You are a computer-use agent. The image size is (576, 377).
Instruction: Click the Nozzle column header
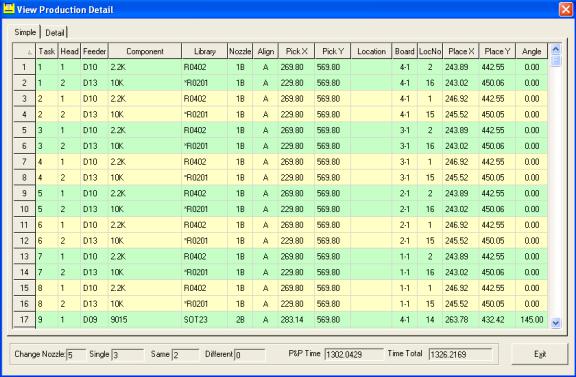[x=240, y=51]
